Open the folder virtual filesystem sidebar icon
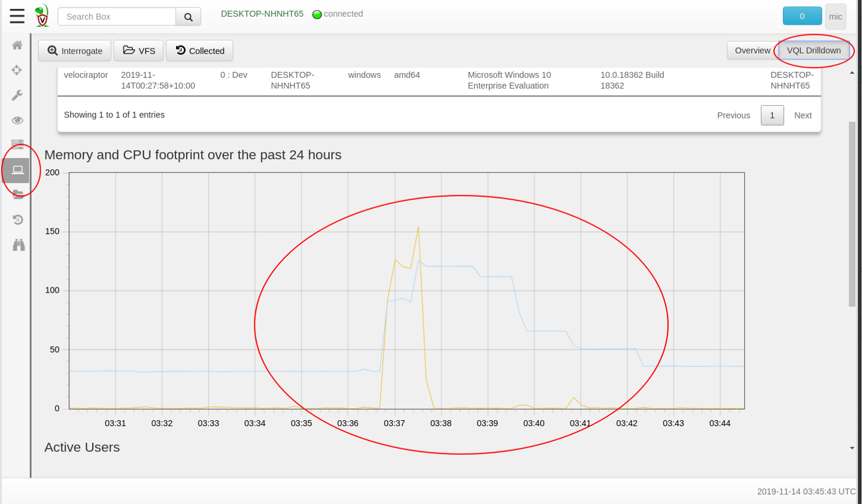Screen dimensions: 862x504 point(17,195)
